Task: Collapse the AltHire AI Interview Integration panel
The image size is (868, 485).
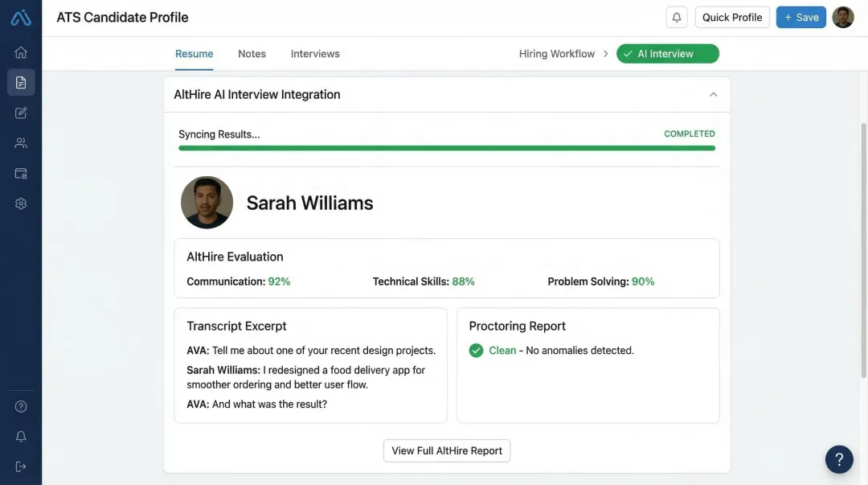Action: [713, 93]
